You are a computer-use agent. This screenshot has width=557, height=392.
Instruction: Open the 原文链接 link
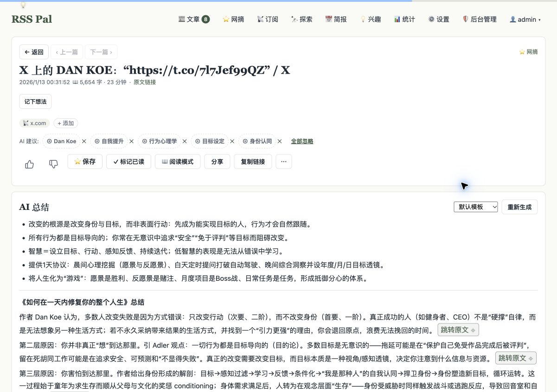coord(145,82)
